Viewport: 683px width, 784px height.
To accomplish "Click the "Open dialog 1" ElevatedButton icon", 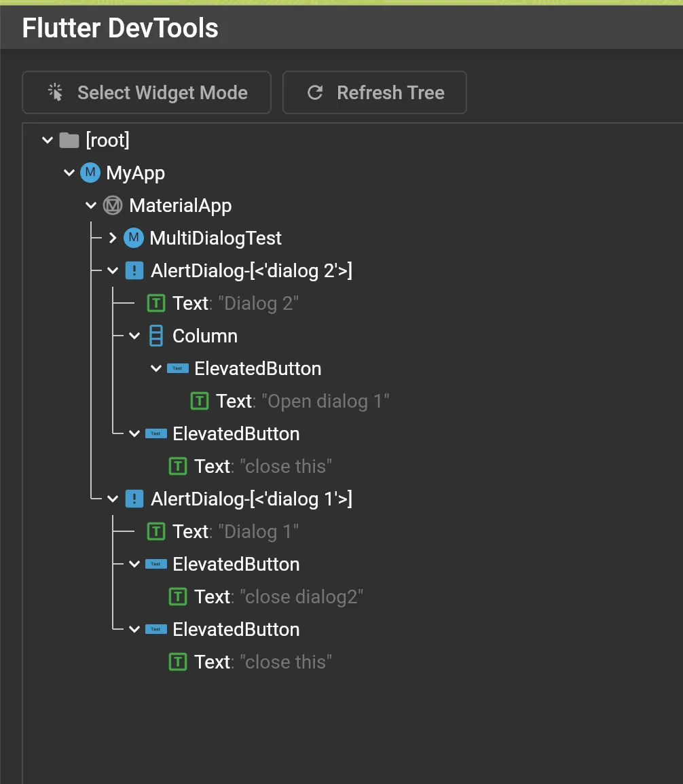I will [178, 369].
